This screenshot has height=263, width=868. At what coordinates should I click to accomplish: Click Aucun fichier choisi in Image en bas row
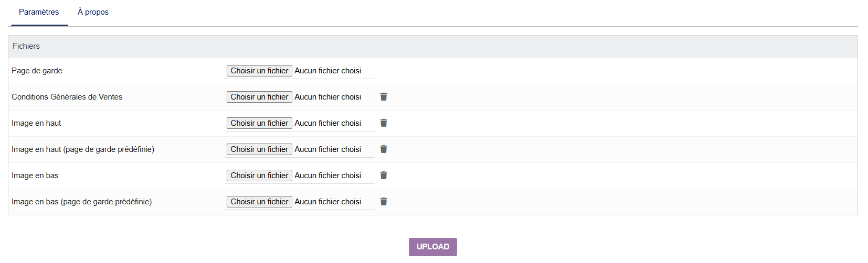click(327, 176)
